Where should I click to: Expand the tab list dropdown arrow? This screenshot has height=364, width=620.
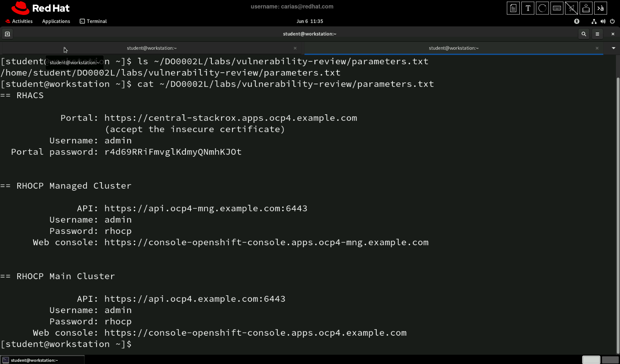(614, 48)
